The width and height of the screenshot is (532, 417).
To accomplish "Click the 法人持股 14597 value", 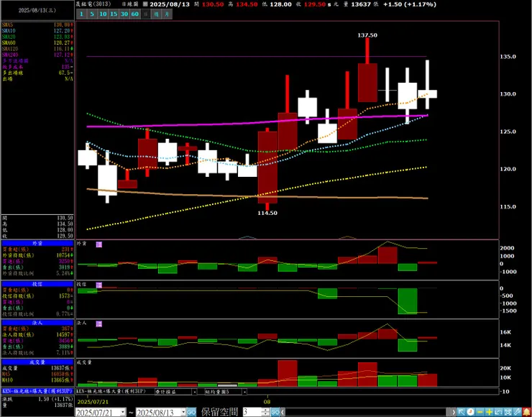I will coord(64,334).
